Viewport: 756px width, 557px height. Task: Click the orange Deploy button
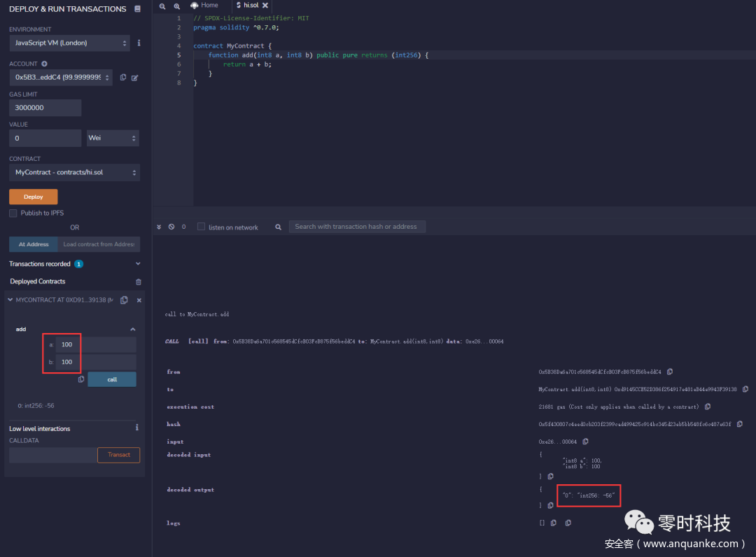[x=33, y=197]
